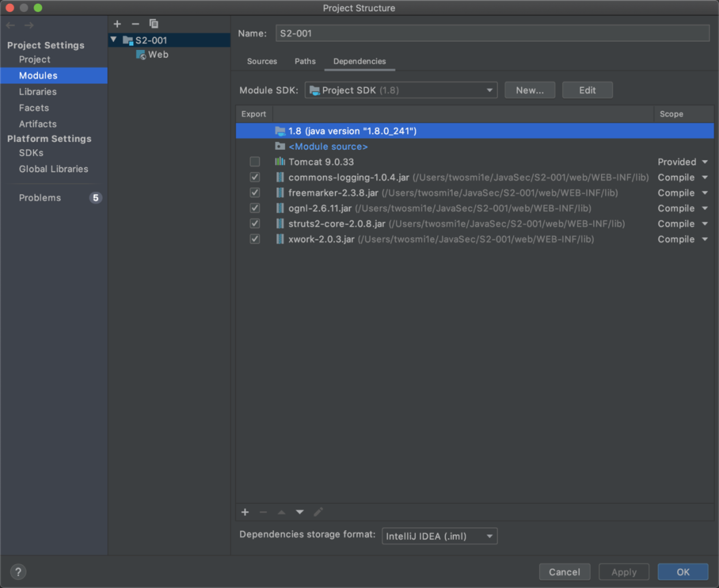The height and width of the screenshot is (588, 719).
Task: Click the struts2-core jar icon
Action: tap(280, 223)
